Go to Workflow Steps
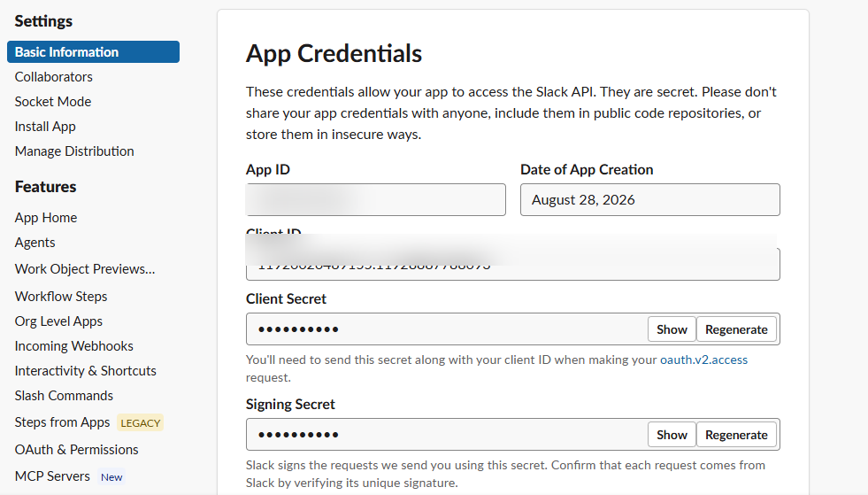Screen dimensions: 868x495 61,296
